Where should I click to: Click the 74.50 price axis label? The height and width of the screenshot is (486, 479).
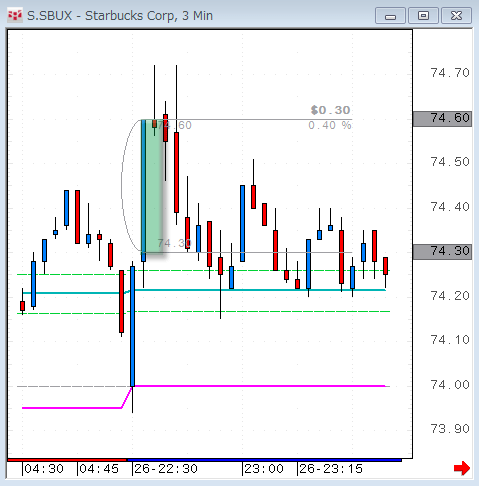point(450,162)
